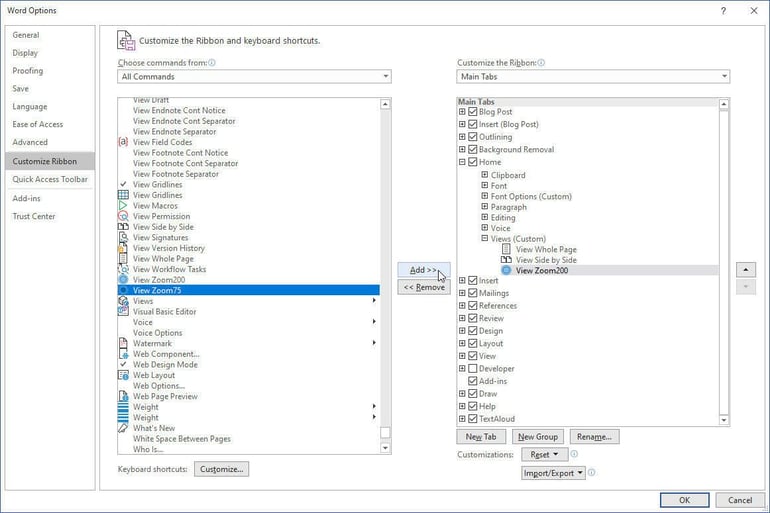This screenshot has height=513, width=770.
Task: Open the Import/Export dropdown
Action: [x=553, y=473]
